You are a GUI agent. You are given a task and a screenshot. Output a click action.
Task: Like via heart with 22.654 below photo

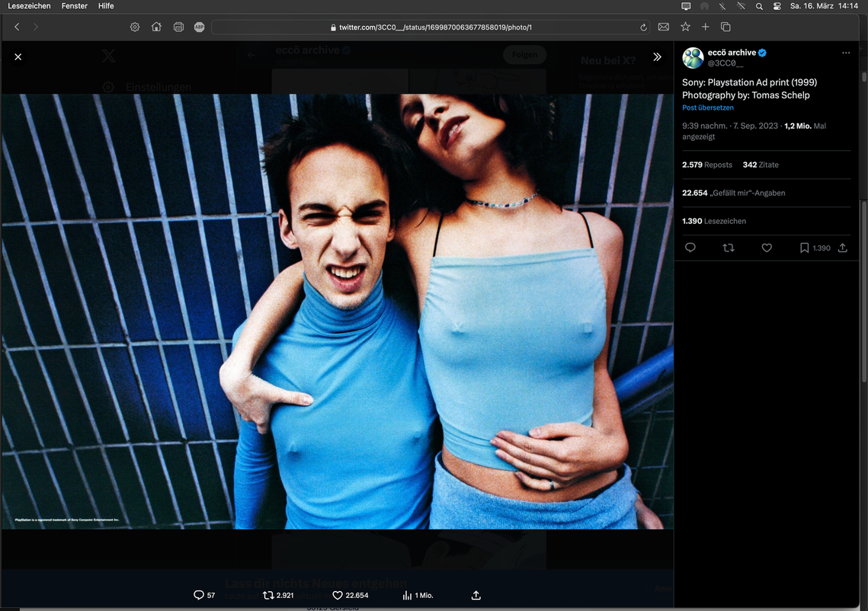(x=351, y=595)
